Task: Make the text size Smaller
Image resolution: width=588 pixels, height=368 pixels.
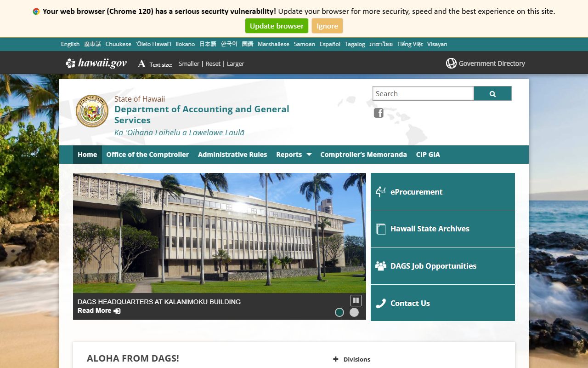Action: (x=189, y=64)
